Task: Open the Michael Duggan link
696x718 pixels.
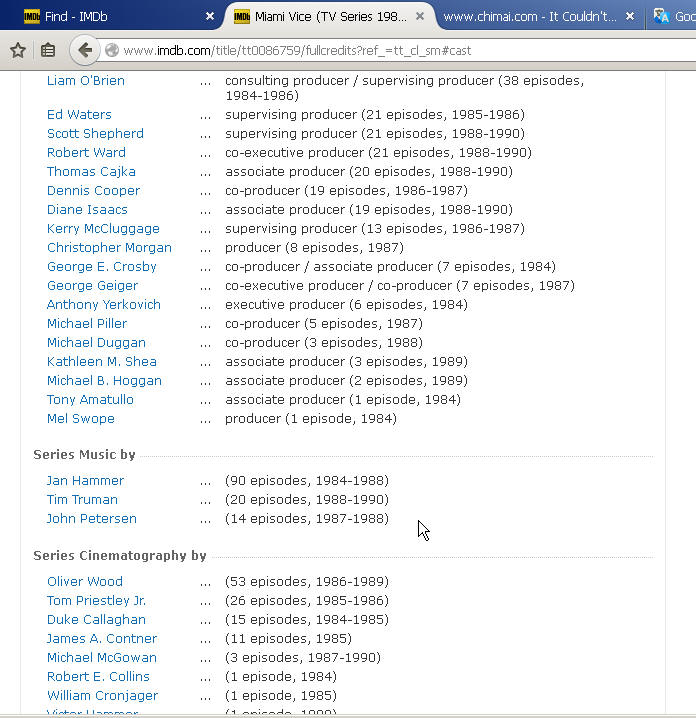Action: 96,343
